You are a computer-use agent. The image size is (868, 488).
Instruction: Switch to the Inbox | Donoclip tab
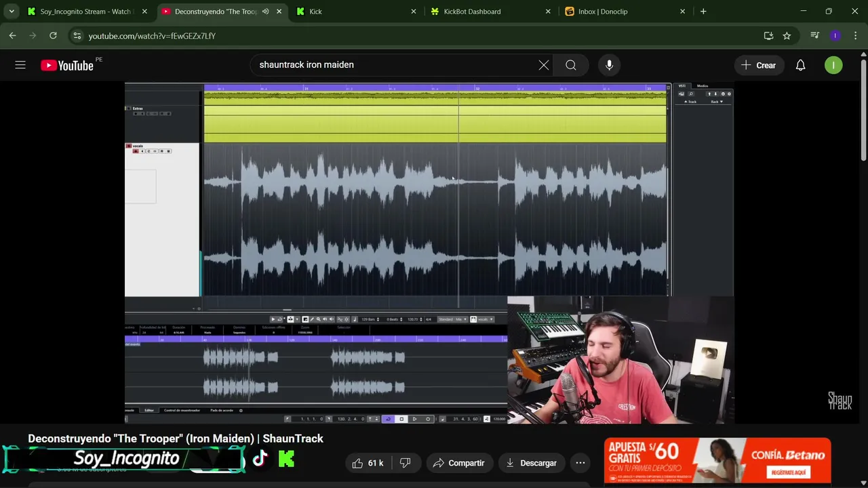pos(624,12)
